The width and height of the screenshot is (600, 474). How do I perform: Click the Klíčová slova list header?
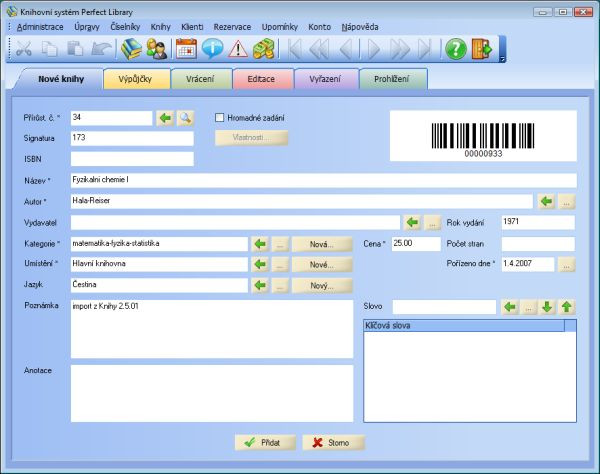pyautogui.click(x=464, y=326)
